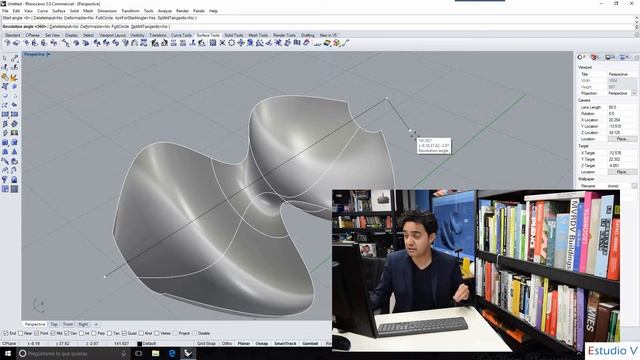The height and width of the screenshot is (360, 640).
Task: Click the black Default layer color swatch
Action: pyautogui.click(x=140, y=344)
